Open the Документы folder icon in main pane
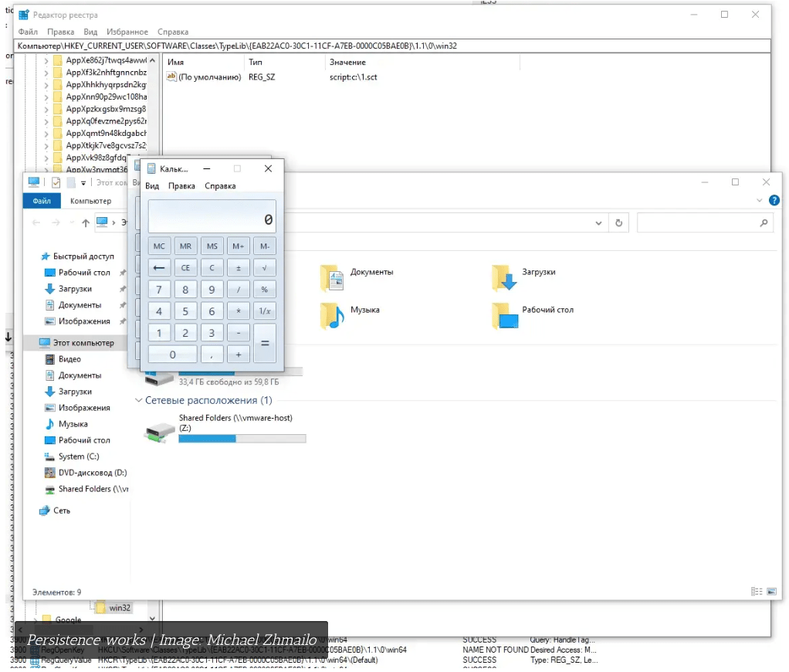The width and height of the screenshot is (789, 672). click(x=332, y=277)
